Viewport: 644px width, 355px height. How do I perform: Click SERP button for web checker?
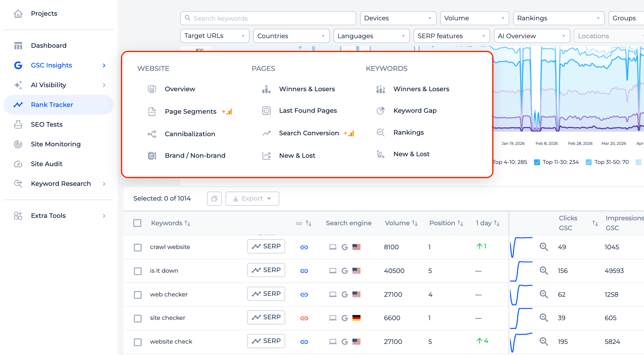pos(266,294)
